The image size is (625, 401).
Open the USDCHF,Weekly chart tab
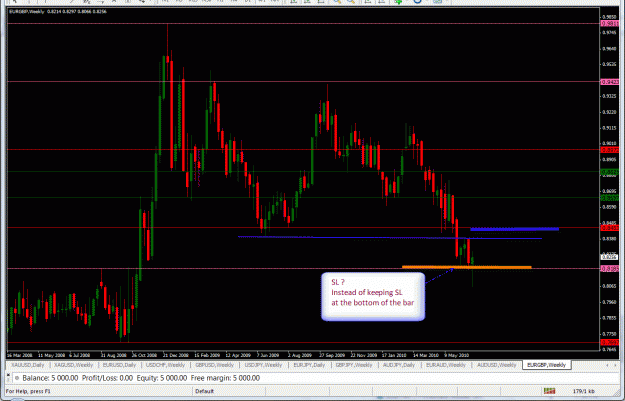click(165, 365)
